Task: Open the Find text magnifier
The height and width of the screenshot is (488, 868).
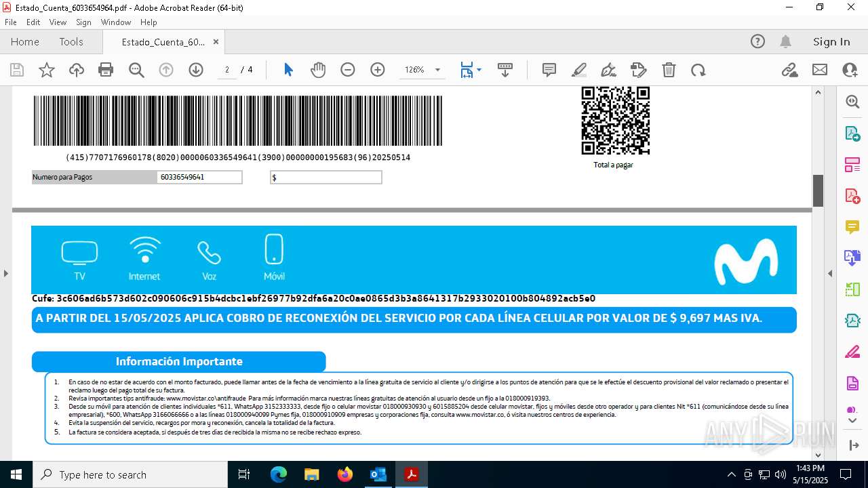Action: coord(136,70)
